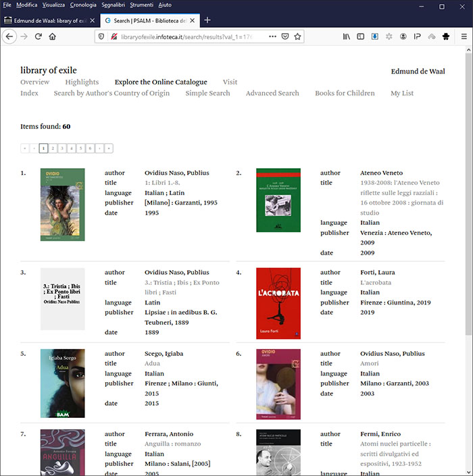This screenshot has height=476, width=473.
Task: Open a new browser tab
Action: point(207,20)
